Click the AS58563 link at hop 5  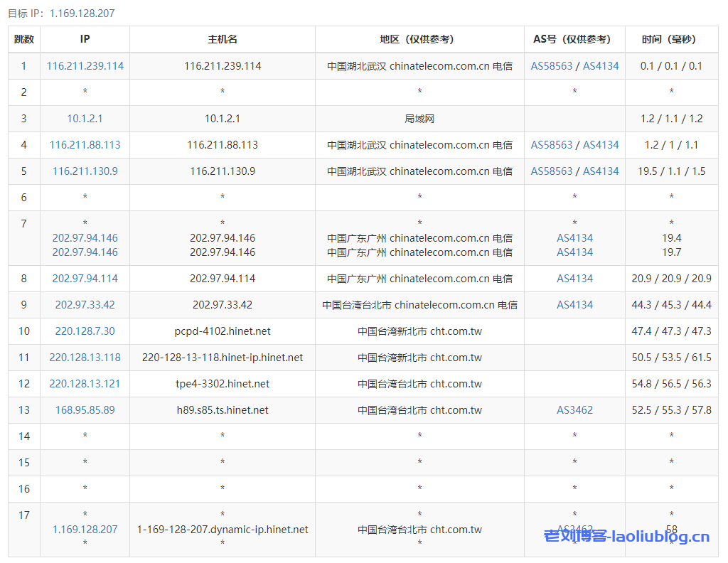click(x=555, y=171)
